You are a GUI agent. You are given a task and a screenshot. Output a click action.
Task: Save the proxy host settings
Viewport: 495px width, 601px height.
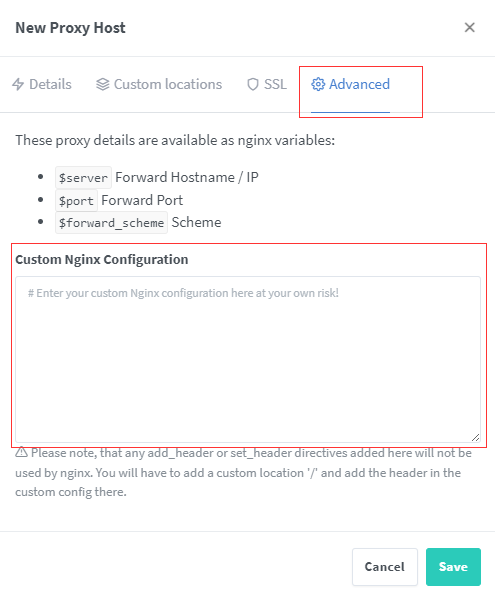pyautogui.click(x=453, y=567)
